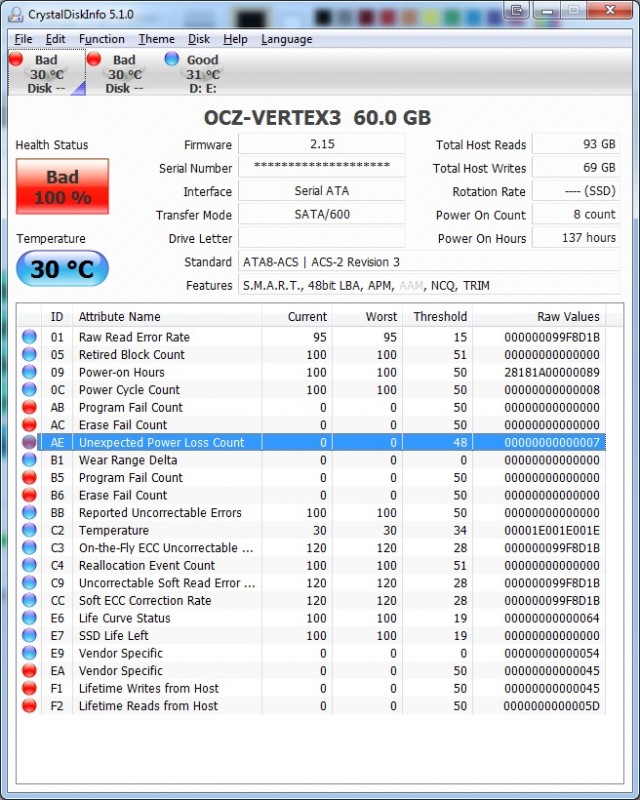Click the Current column header

point(297,317)
